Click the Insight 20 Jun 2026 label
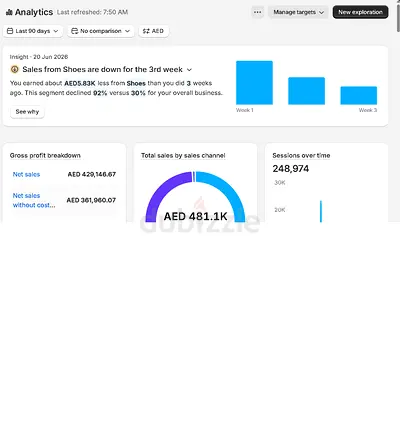 [39, 57]
